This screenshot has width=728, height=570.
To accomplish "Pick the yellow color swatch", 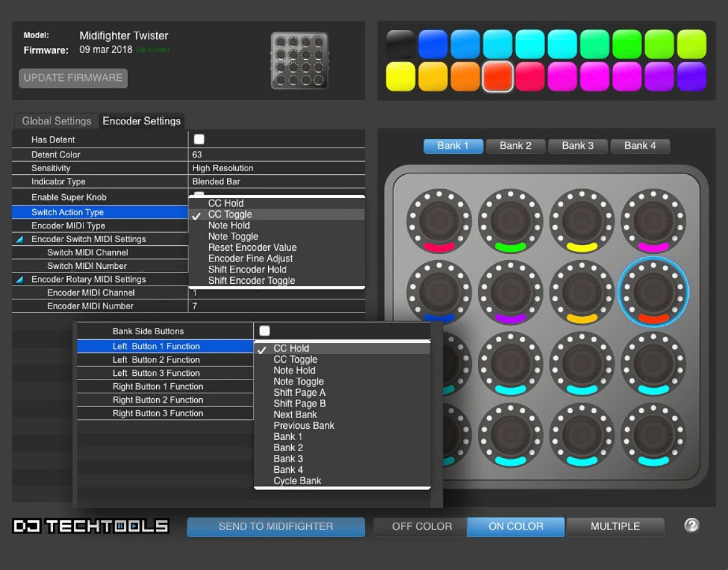I will point(400,77).
